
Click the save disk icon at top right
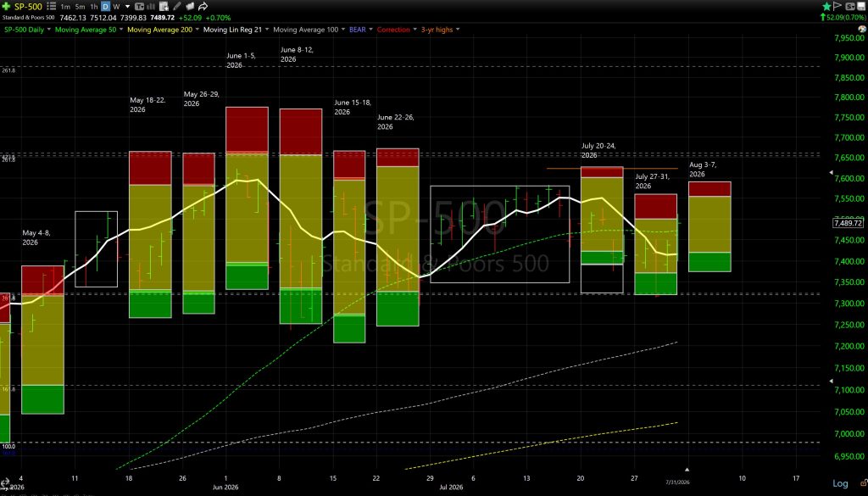(x=861, y=6)
